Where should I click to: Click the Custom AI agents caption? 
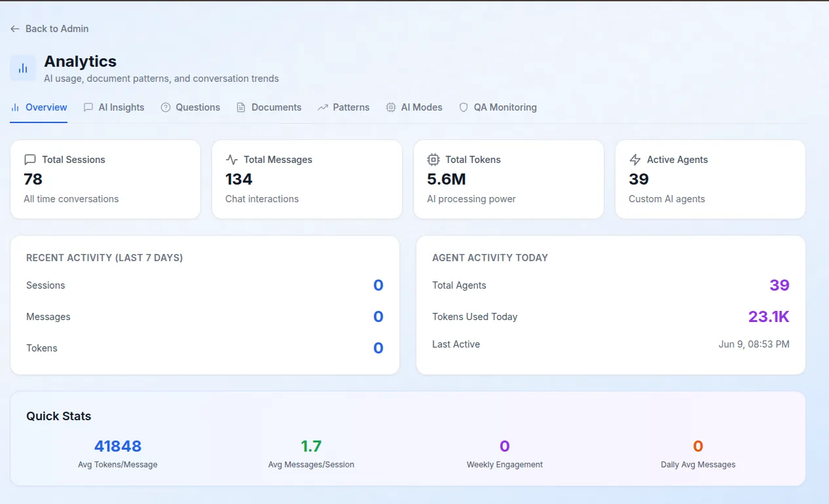tap(667, 199)
